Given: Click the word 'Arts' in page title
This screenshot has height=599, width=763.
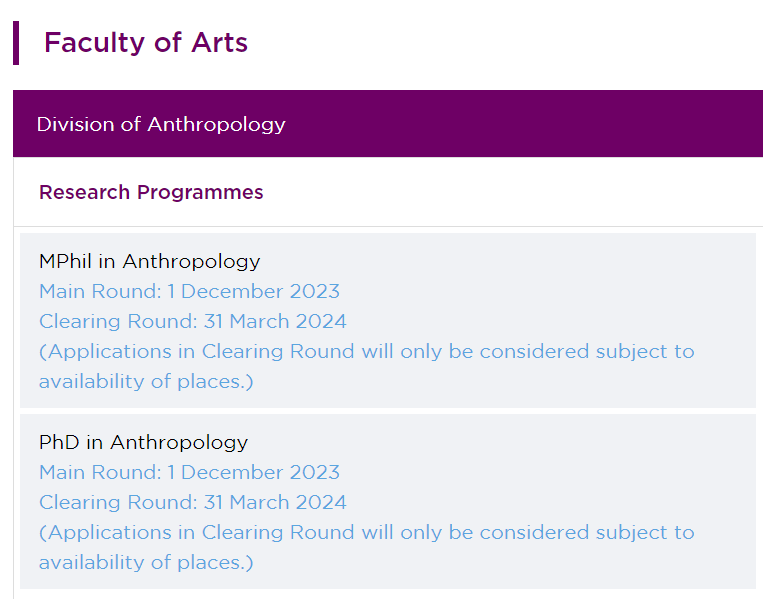Looking at the screenshot, I should point(219,42).
